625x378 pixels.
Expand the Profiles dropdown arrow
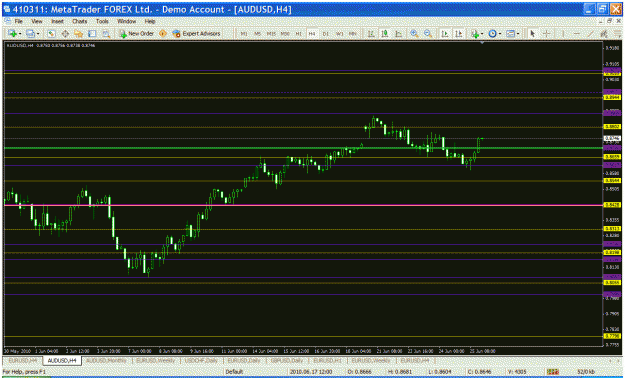(x=38, y=34)
